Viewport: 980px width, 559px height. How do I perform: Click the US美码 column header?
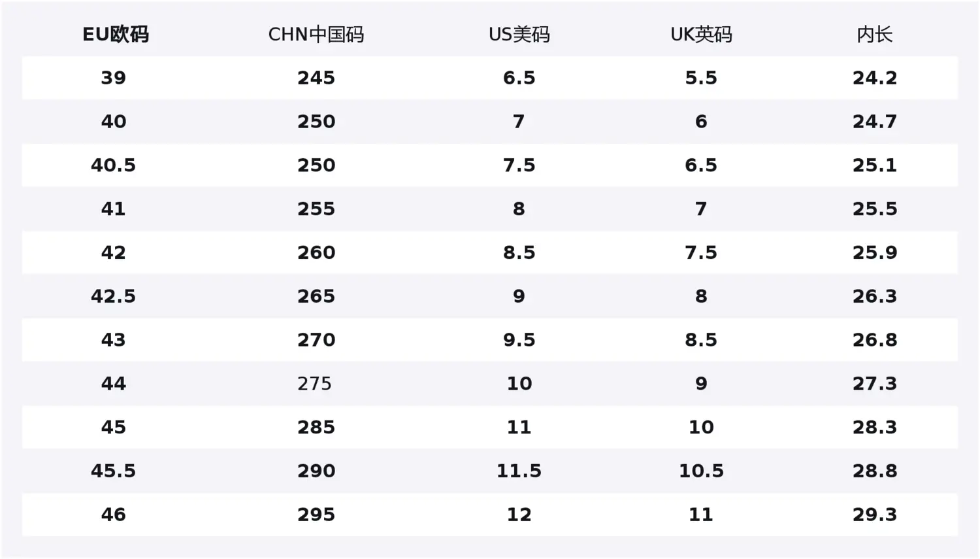519,34
